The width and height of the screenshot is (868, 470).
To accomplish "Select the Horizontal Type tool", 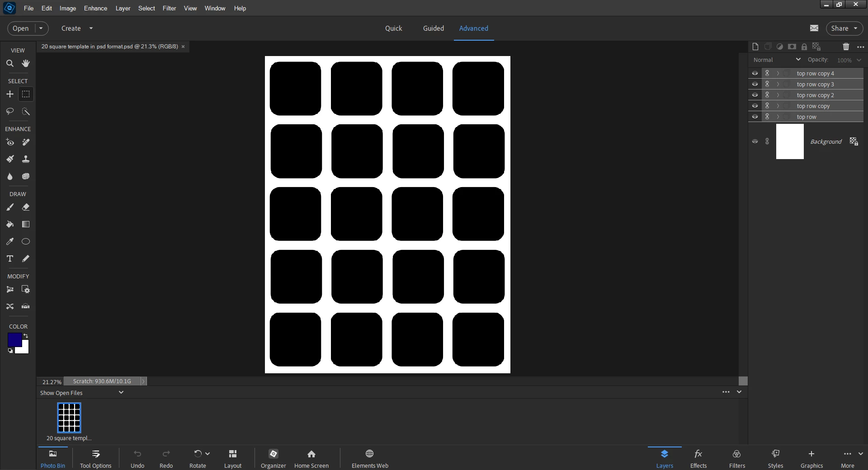I will tap(9, 258).
